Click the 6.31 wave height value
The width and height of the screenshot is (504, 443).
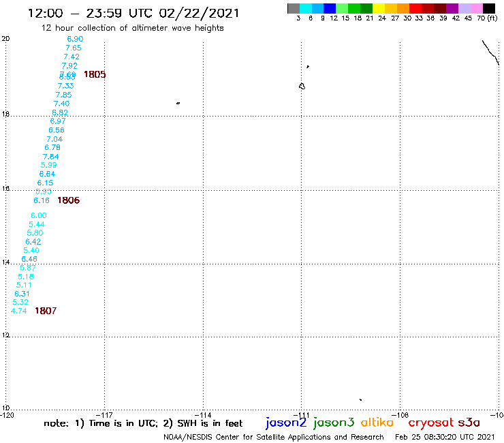point(22,294)
